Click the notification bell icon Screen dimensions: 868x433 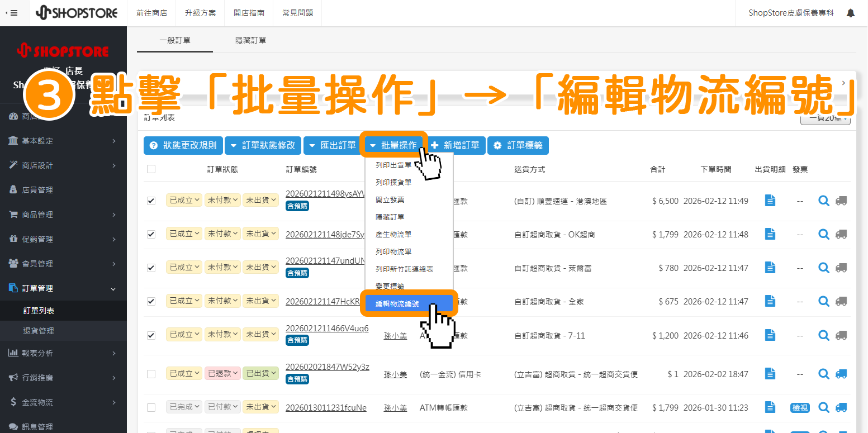click(x=850, y=13)
